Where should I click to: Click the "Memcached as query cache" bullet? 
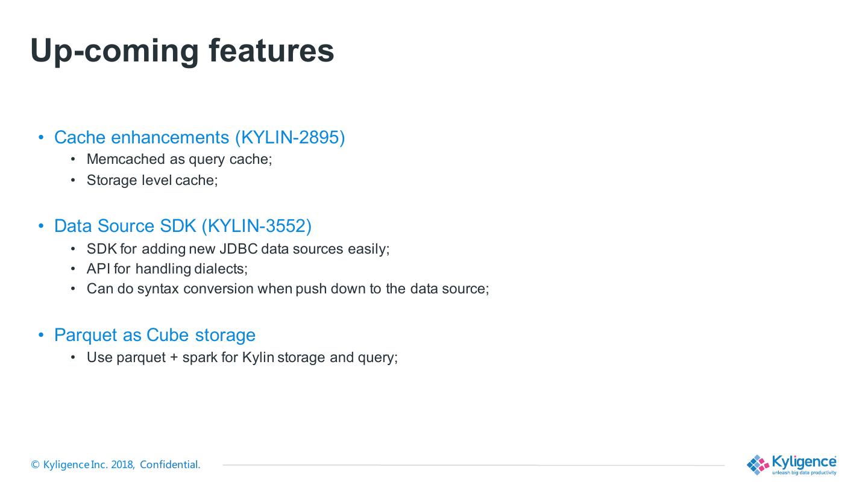coord(179,159)
